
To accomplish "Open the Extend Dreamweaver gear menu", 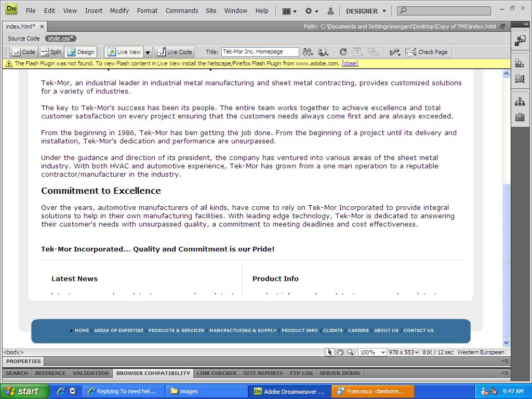I will point(312,11).
